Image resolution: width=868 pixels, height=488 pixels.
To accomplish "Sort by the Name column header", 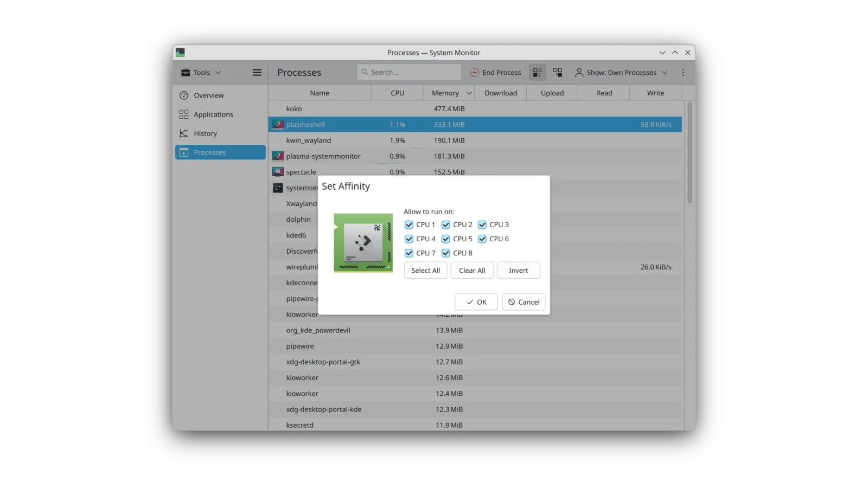I will (320, 93).
